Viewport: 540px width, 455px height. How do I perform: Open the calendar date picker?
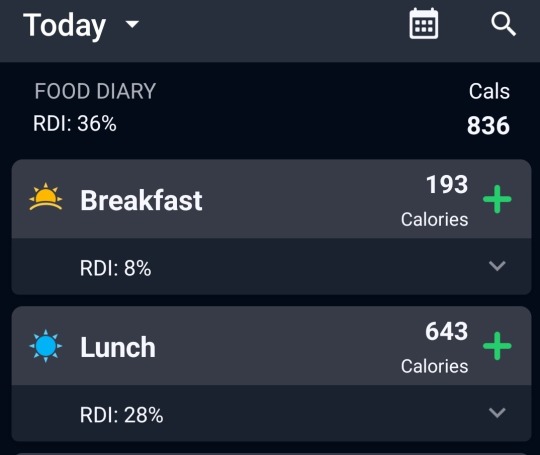coord(424,23)
